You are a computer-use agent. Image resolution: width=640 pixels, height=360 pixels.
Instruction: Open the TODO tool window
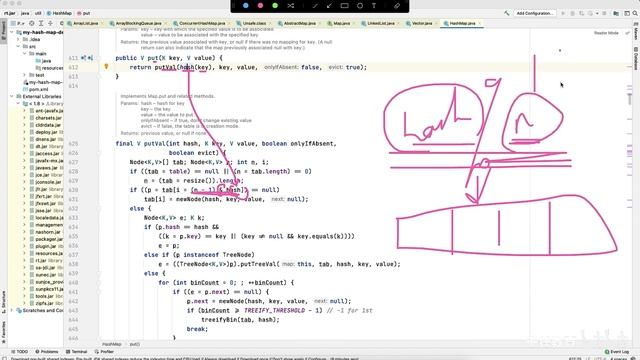pyautogui.click(x=20, y=351)
